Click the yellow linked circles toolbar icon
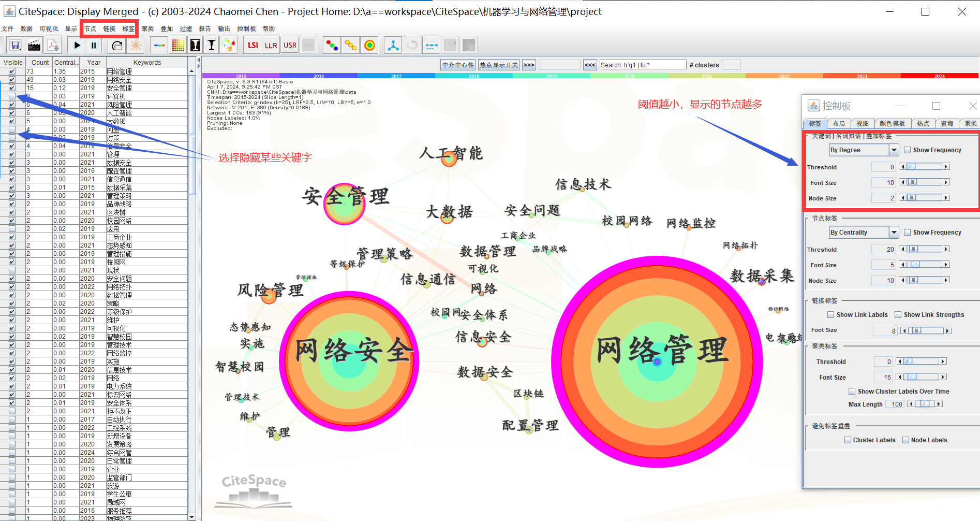 pos(351,46)
